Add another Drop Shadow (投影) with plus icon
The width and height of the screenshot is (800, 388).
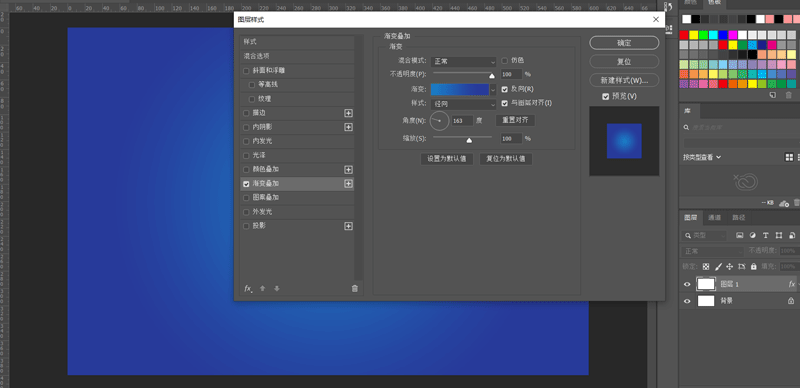(x=348, y=226)
